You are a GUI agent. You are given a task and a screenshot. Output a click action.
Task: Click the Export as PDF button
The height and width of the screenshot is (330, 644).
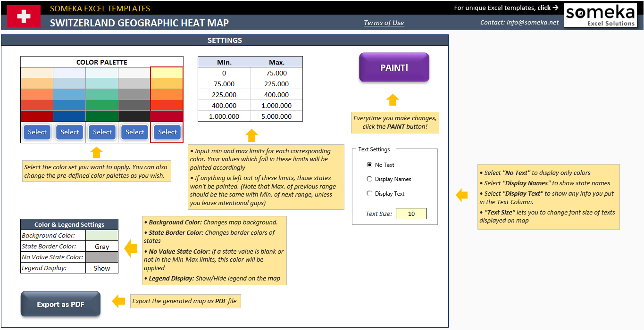(x=60, y=304)
